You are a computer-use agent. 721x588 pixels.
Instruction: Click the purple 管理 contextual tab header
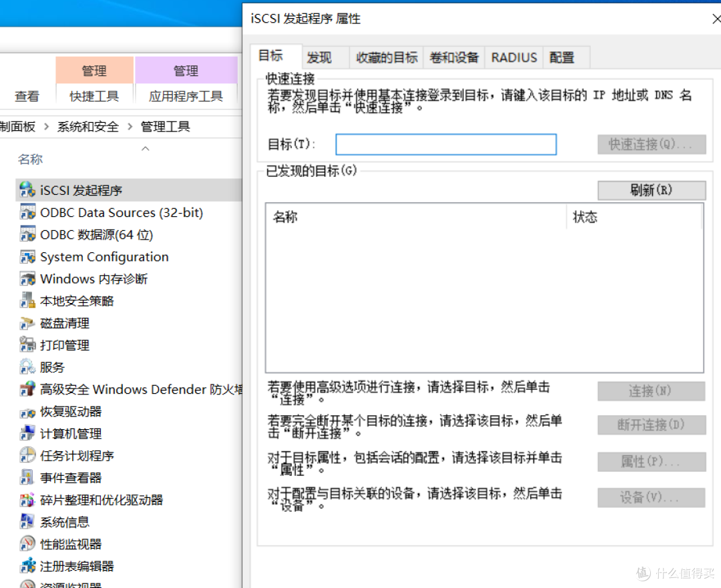pyautogui.click(x=186, y=70)
